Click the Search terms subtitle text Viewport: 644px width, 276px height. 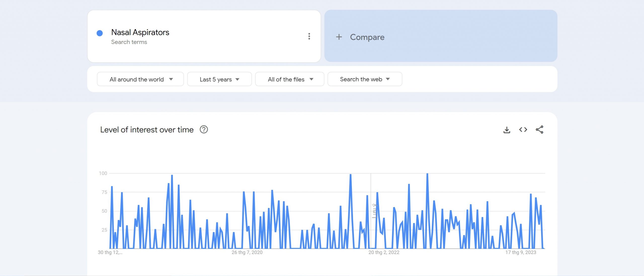tap(129, 42)
